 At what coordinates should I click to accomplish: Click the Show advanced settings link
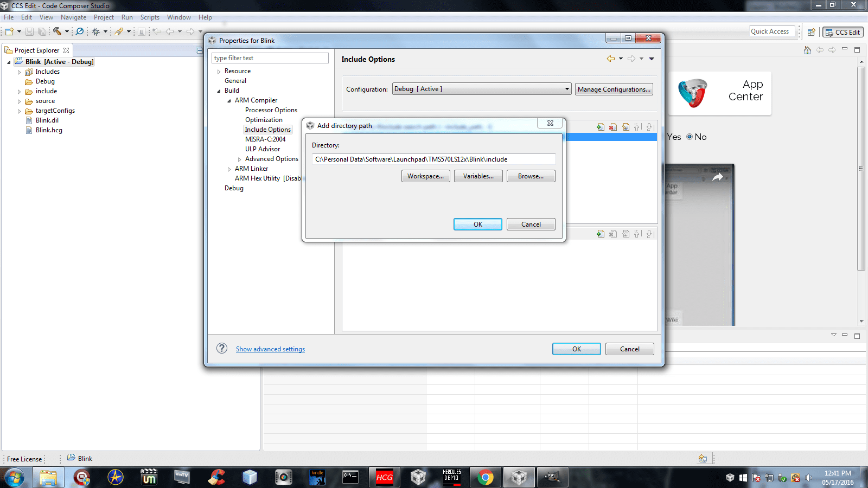tap(270, 349)
